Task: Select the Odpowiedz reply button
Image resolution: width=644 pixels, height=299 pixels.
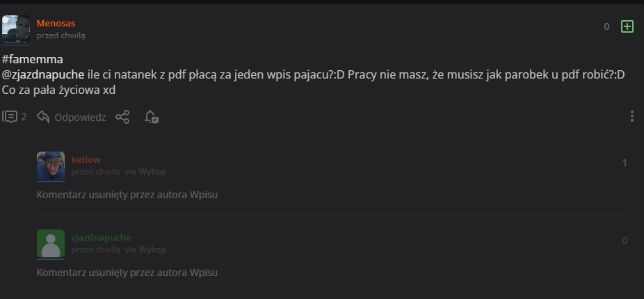Action: click(x=80, y=118)
